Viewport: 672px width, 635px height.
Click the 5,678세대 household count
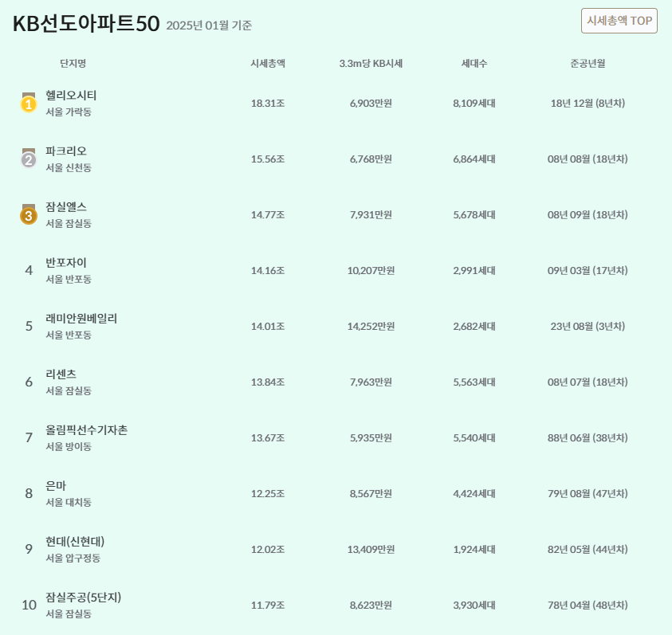pyautogui.click(x=474, y=214)
